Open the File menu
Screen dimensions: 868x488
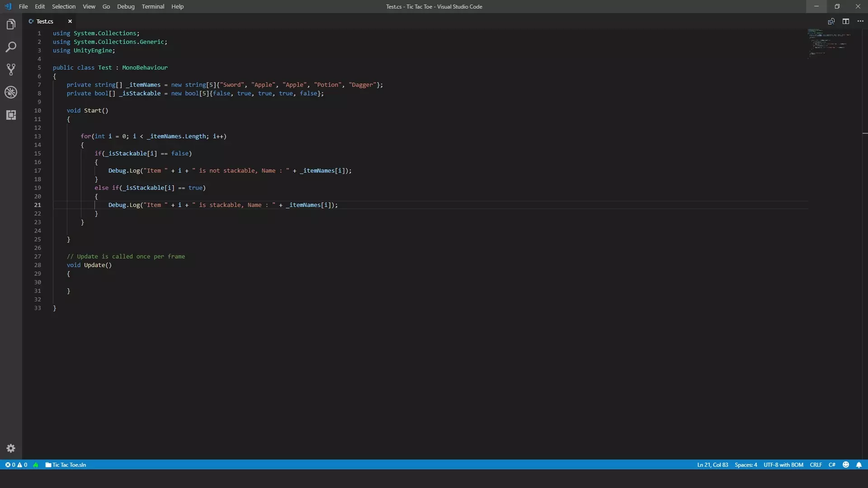point(23,6)
